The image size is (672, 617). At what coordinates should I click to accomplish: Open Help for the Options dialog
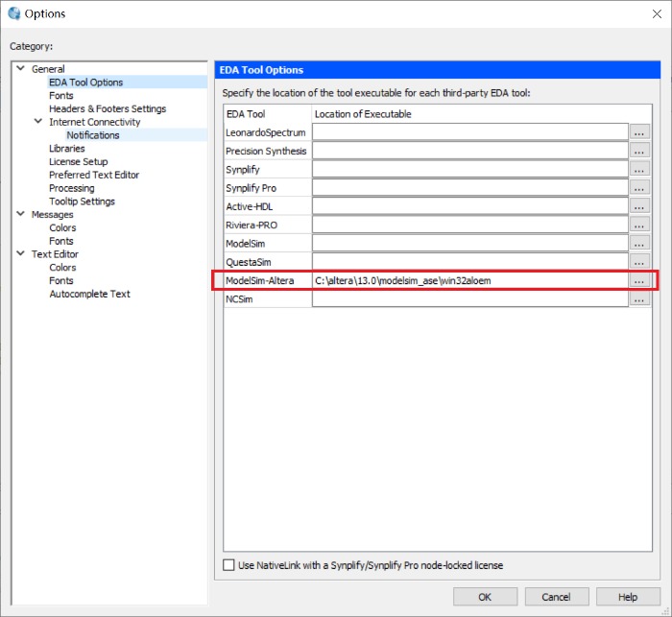coord(628,597)
